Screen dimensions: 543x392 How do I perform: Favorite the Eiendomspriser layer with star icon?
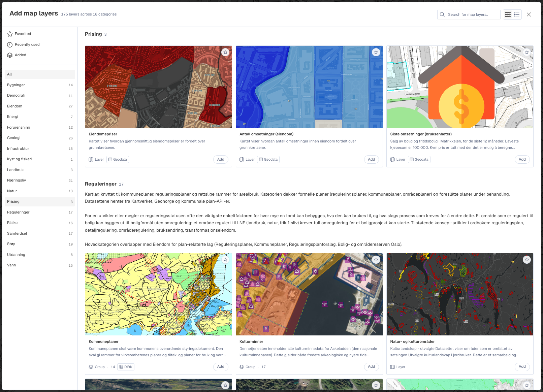click(x=225, y=52)
